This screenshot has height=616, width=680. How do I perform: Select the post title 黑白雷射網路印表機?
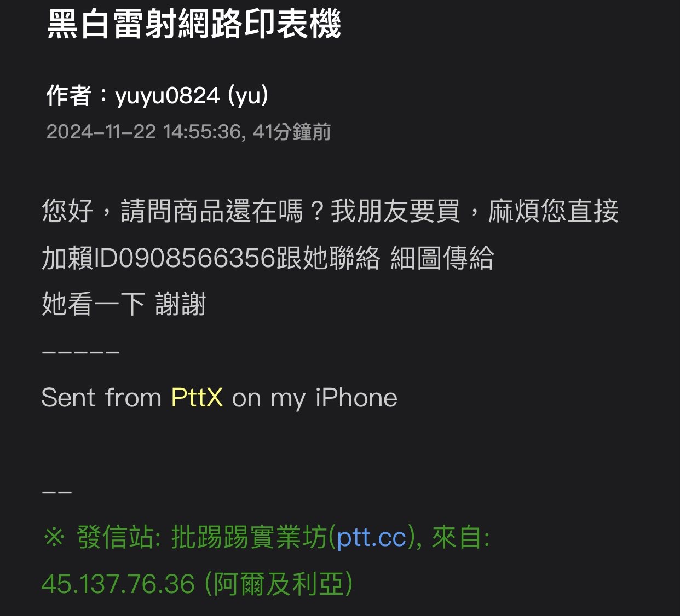click(194, 25)
